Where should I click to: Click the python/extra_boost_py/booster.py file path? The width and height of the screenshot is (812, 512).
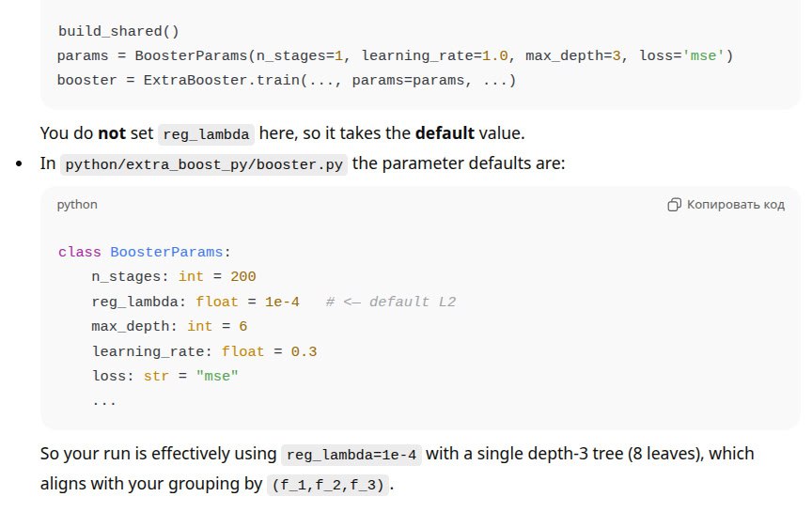click(204, 163)
